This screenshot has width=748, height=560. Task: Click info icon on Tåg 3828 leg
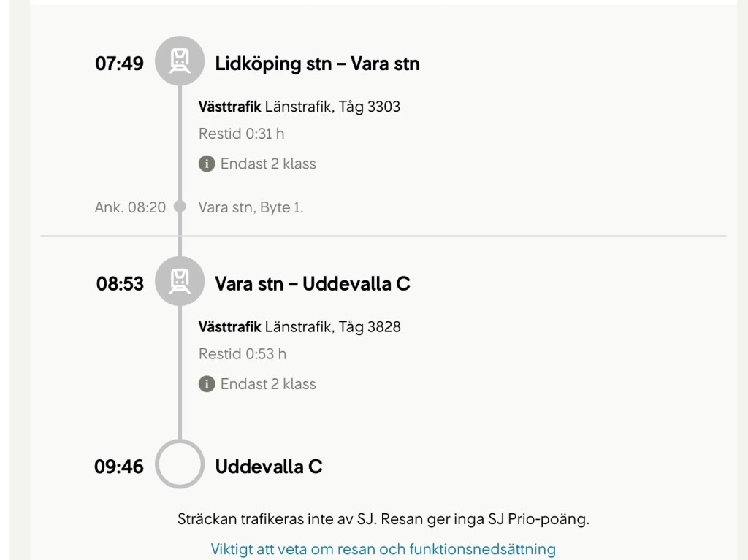point(207,384)
